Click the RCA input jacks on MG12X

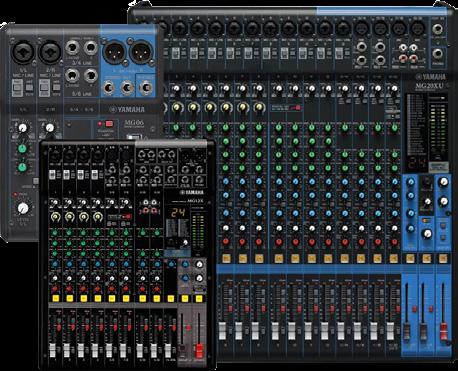tap(150, 206)
